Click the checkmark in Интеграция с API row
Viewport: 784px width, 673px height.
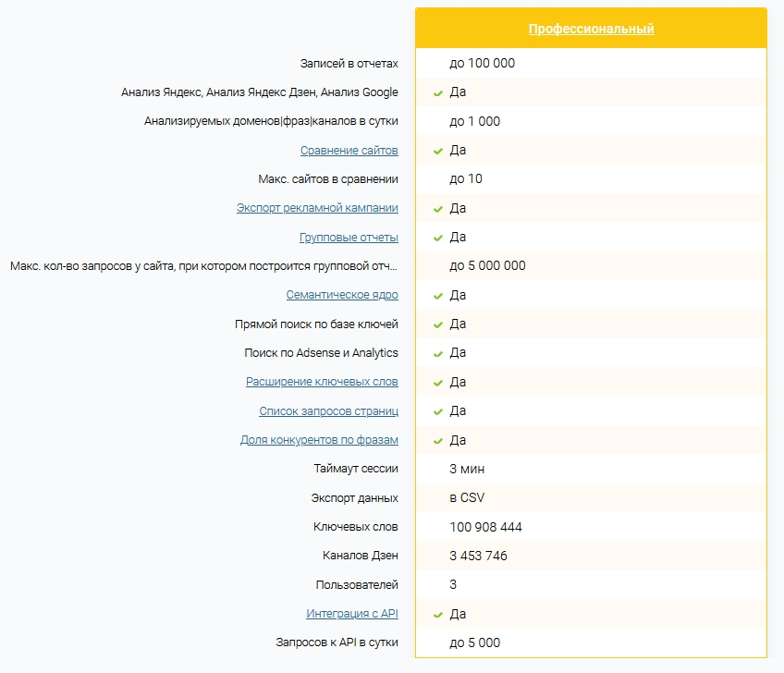[438, 615]
